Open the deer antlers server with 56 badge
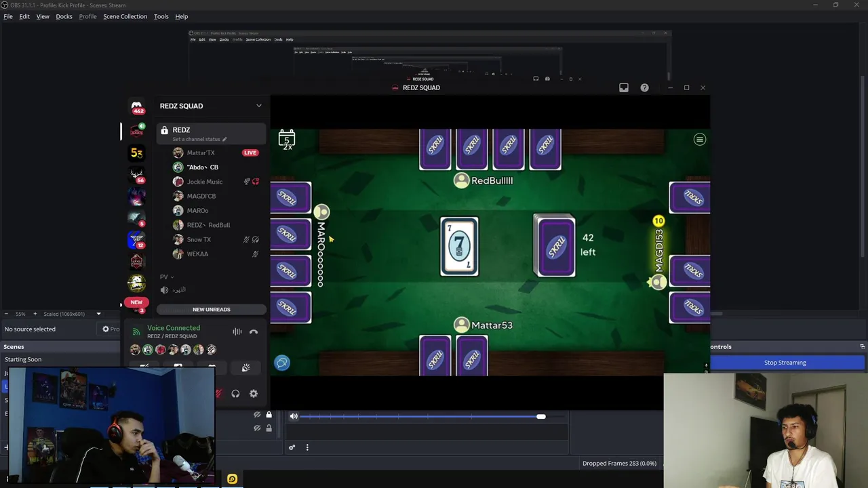 (x=137, y=175)
